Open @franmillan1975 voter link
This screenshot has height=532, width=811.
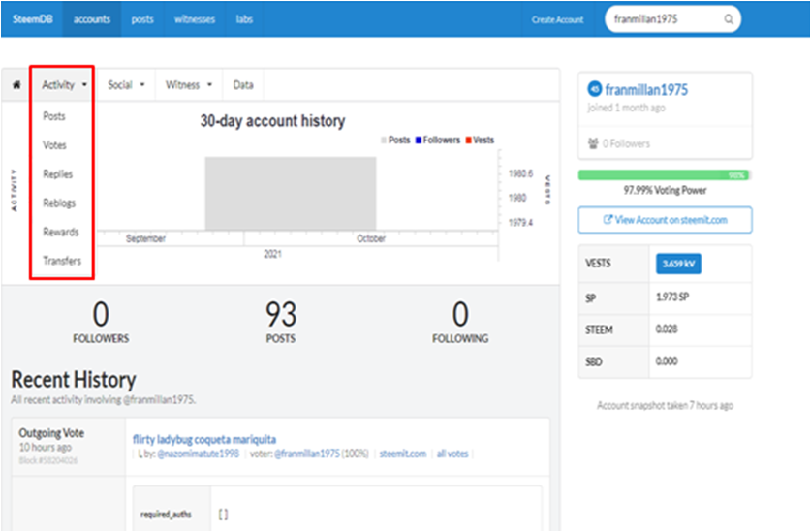click(307, 454)
